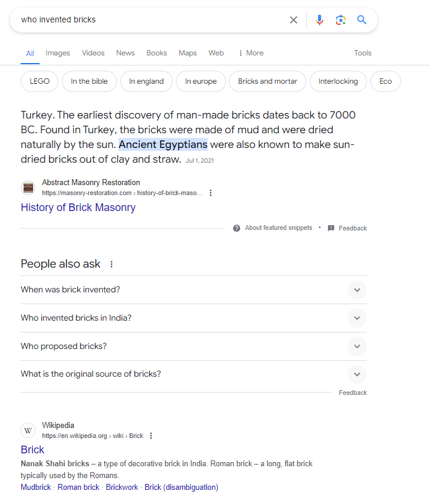Clear the search box with X
Image resolution: width=430 pixels, height=504 pixels.
(x=293, y=20)
